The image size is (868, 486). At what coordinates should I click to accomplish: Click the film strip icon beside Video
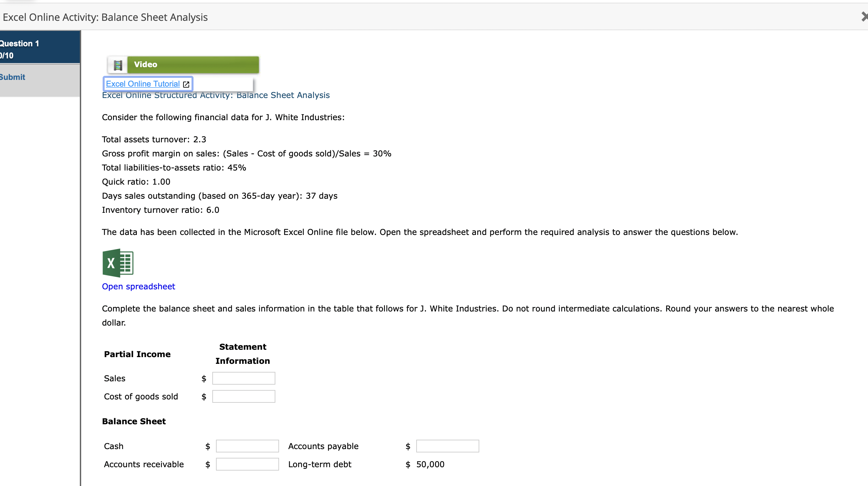click(117, 64)
